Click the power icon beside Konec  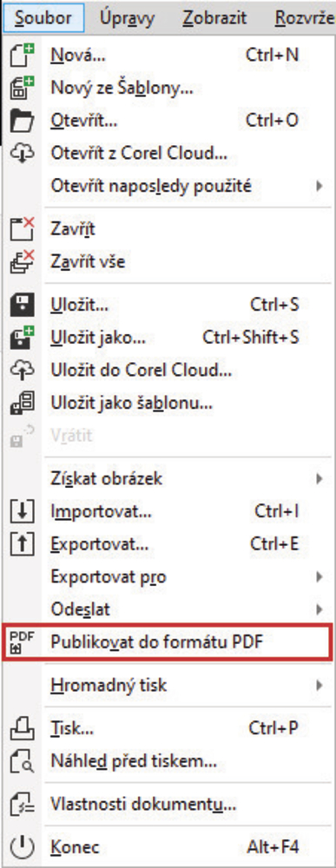tap(23, 846)
